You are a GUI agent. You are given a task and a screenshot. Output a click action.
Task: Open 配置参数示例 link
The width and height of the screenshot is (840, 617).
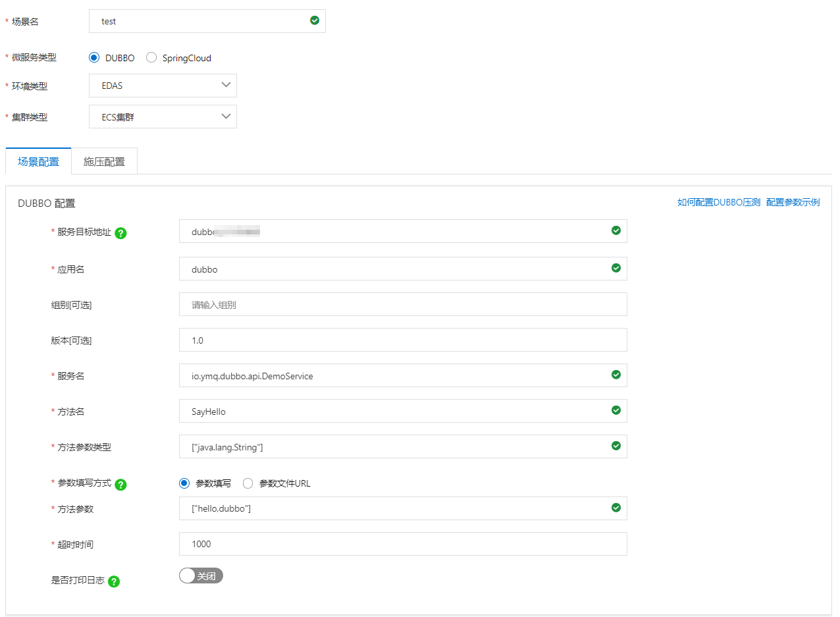(x=793, y=202)
